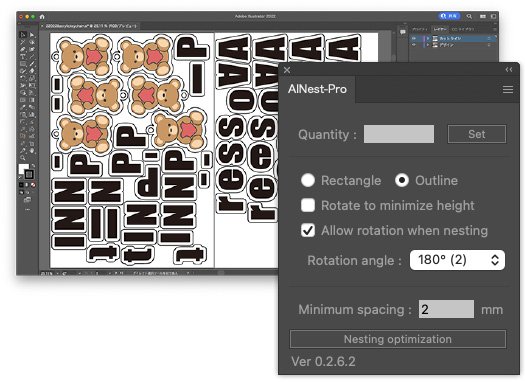525x382 pixels.
Task: Select the Lasso tool
Action: coord(32,42)
